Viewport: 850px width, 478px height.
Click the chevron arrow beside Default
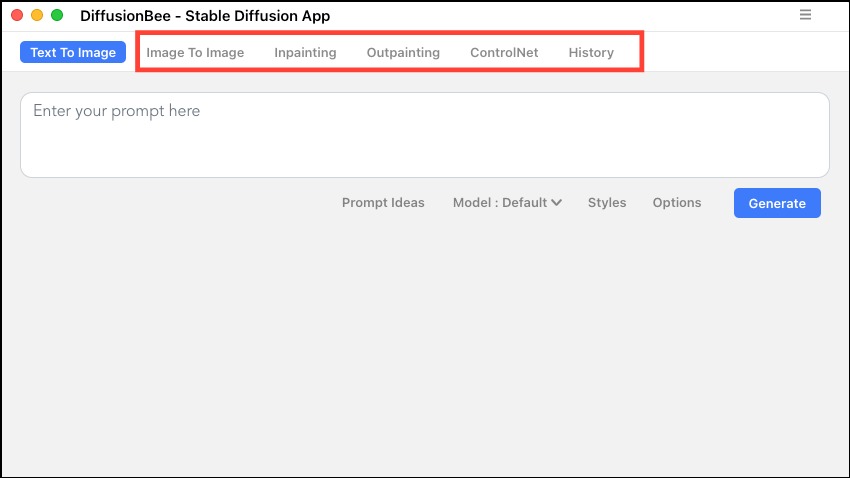pos(556,203)
